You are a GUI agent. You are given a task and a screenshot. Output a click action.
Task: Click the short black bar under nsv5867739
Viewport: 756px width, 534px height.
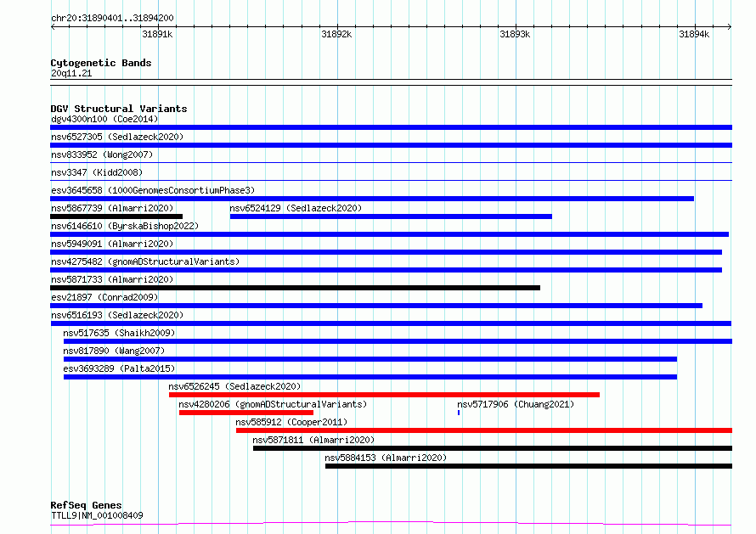point(116,216)
